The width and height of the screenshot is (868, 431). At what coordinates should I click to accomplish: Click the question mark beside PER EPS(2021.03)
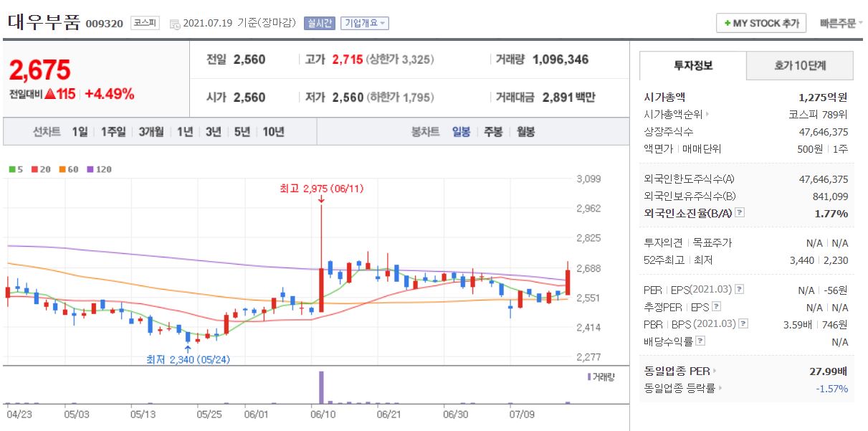coord(740,289)
